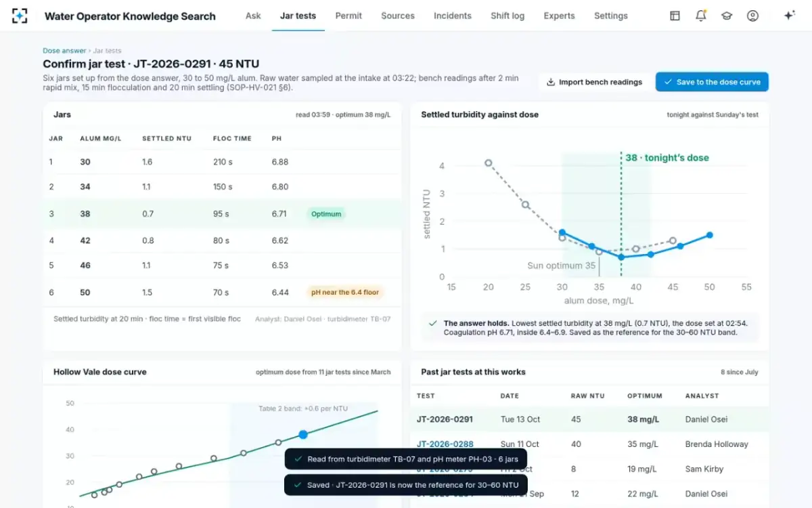This screenshot has height=508, width=812.
Task: Click Sunday's point at dose 20 on chart
Action: 488,163
